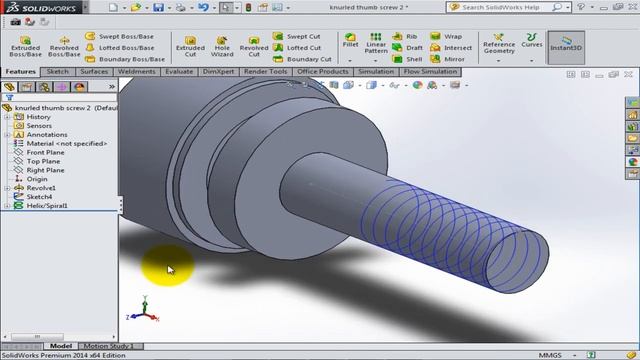Expand the Revolve1 feature
Viewport: 640px width, 360px height.
click(7, 188)
